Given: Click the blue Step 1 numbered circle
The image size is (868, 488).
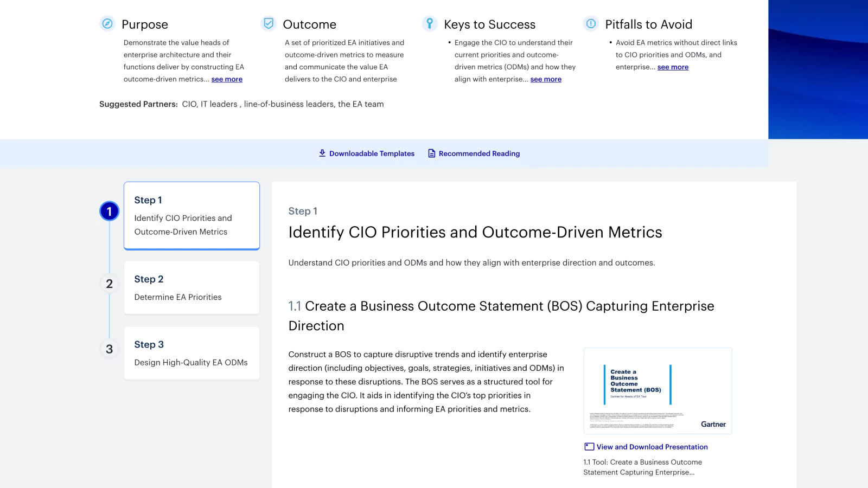Looking at the screenshot, I should (x=109, y=211).
